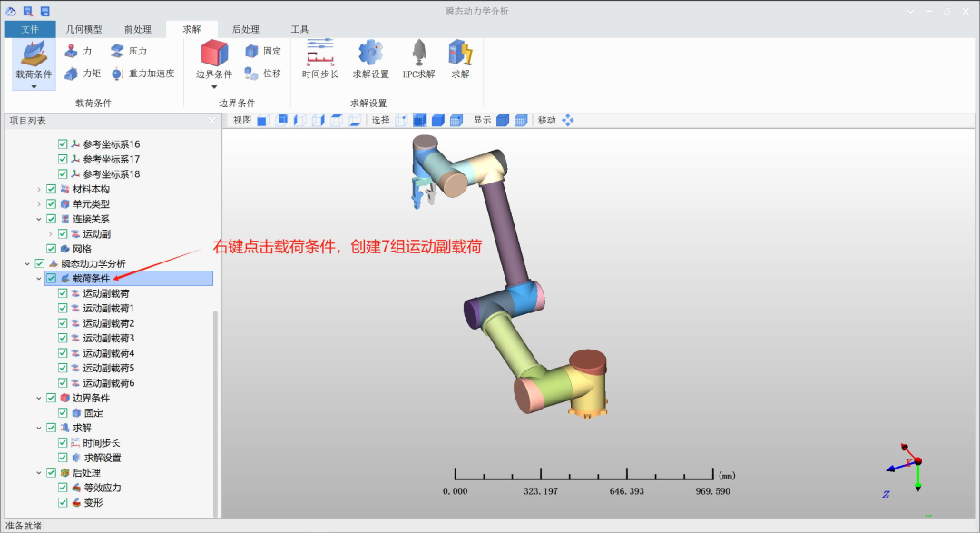Select back view cube icon
This screenshot has height=533, width=980.
(281, 120)
